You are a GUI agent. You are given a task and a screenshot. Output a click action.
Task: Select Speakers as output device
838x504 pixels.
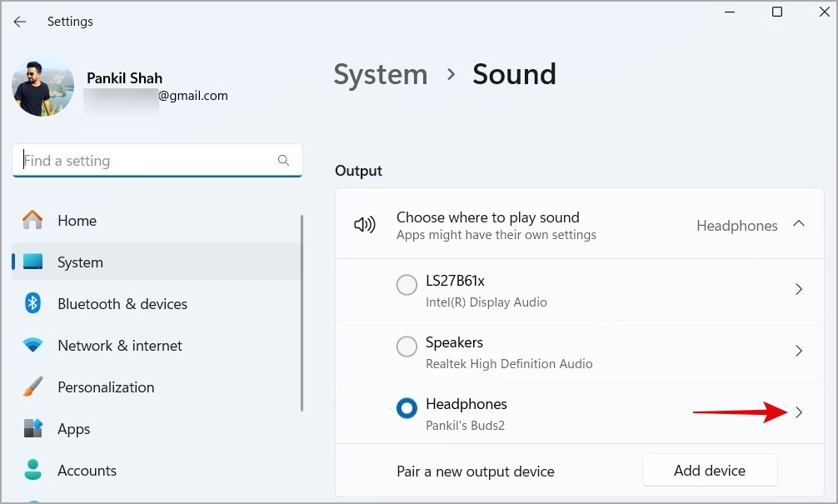point(407,347)
